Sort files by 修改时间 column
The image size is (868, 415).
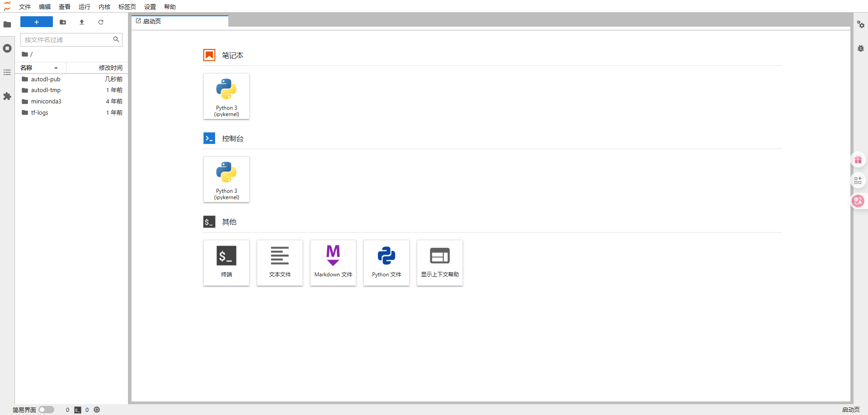tap(97, 68)
